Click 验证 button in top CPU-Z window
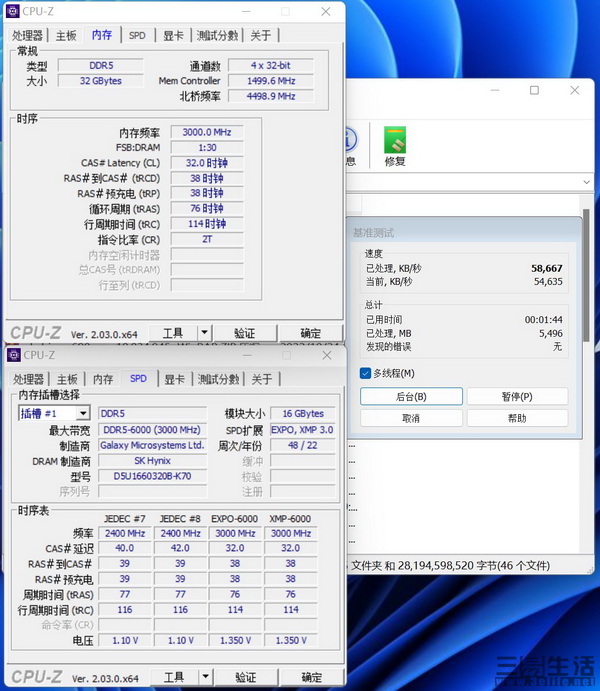This screenshot has height=691, width=600. 244,333
